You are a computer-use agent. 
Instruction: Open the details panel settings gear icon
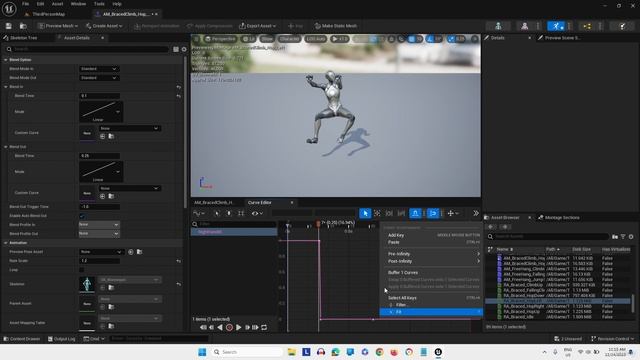(184, 49)
